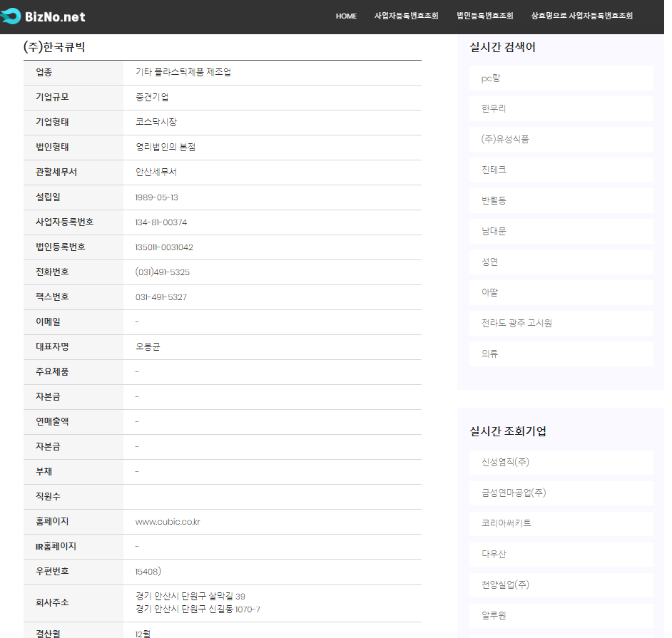Click company type value 코스닥시장

click(x=156, y=122)
